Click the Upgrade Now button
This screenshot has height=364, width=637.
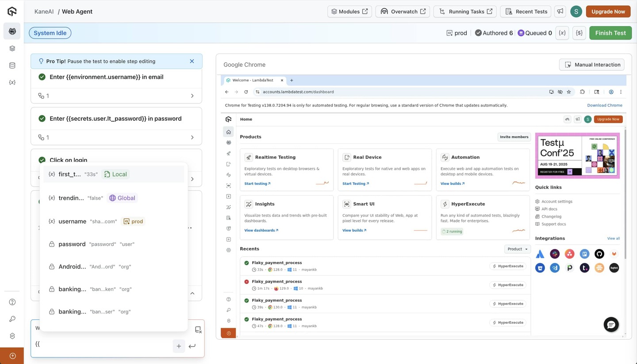[608, 11]
